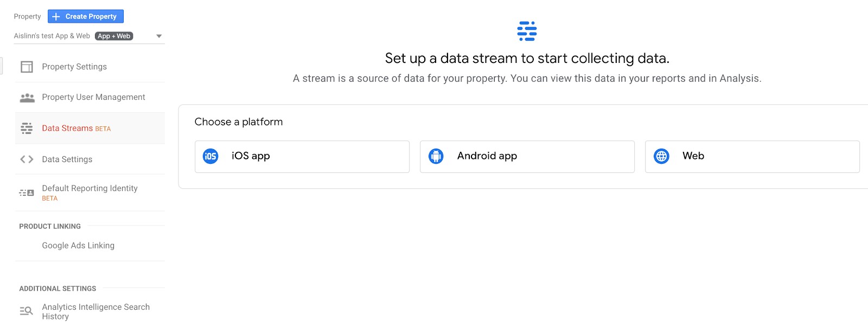The image size is (868, 333).
Task: Open the Aislinn's test App & Web property selector
Action: [73, 36]
